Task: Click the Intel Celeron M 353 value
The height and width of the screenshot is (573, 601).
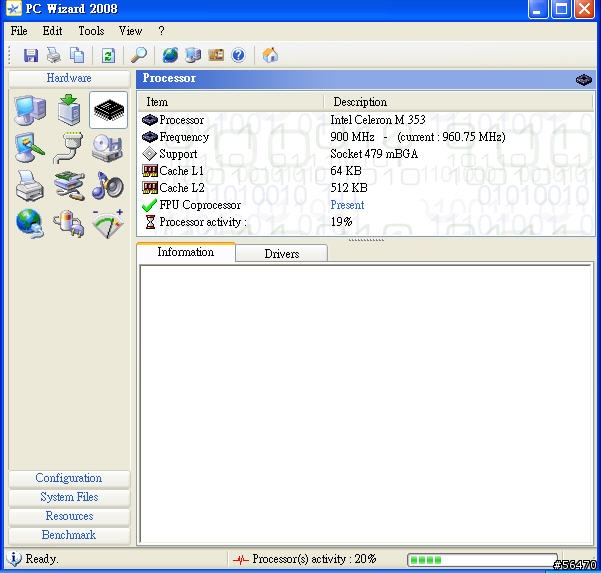Action: pyautogui.click(x=378, y=120)
